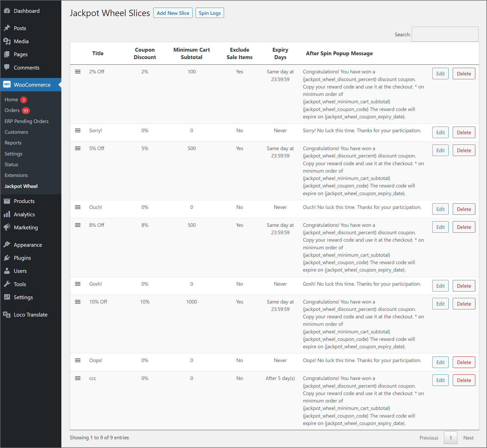Open the Media library icon

[7, 41]
